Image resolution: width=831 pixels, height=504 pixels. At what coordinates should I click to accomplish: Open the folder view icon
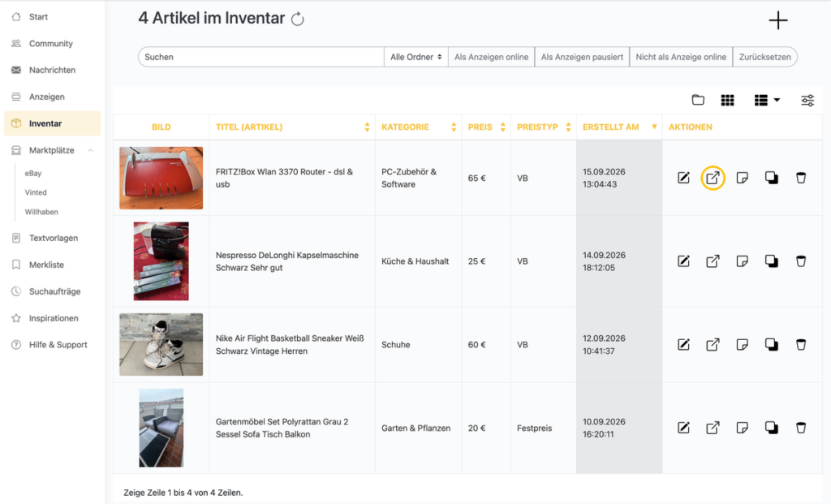click(698, 100)
